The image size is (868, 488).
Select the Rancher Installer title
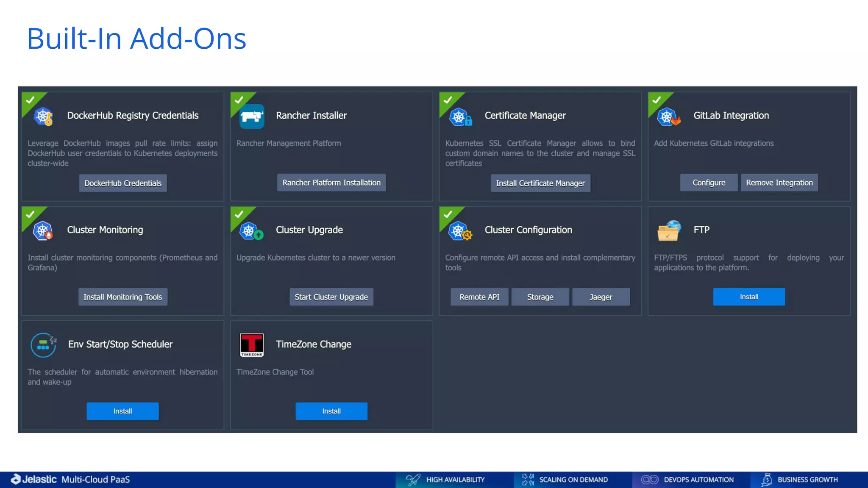click(312, 116)
